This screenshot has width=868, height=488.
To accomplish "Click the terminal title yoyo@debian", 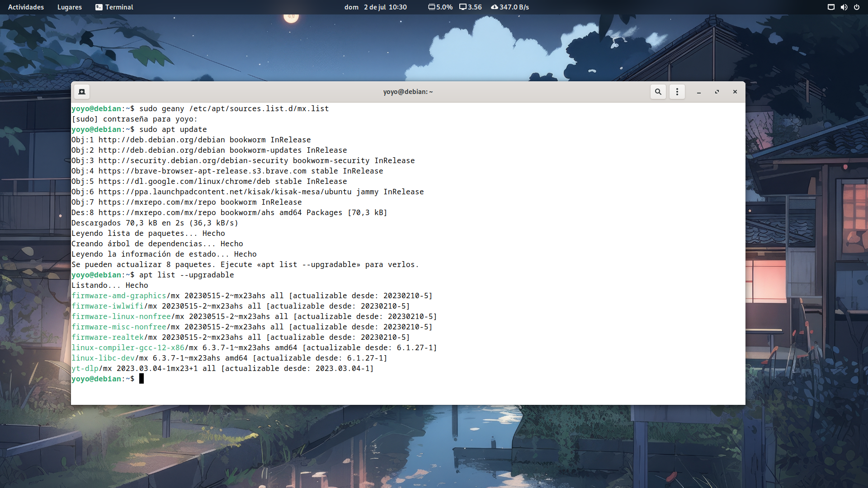I will coord(408,92).
